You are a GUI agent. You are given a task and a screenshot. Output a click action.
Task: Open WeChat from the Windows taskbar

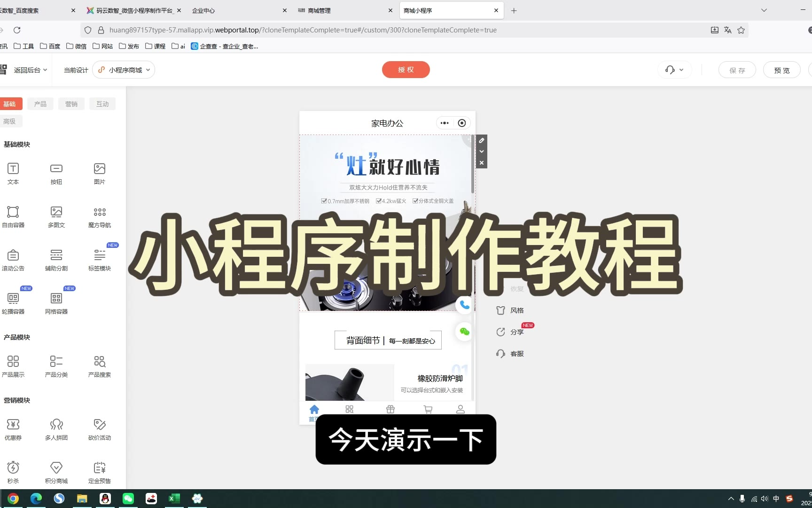[128, 499]
